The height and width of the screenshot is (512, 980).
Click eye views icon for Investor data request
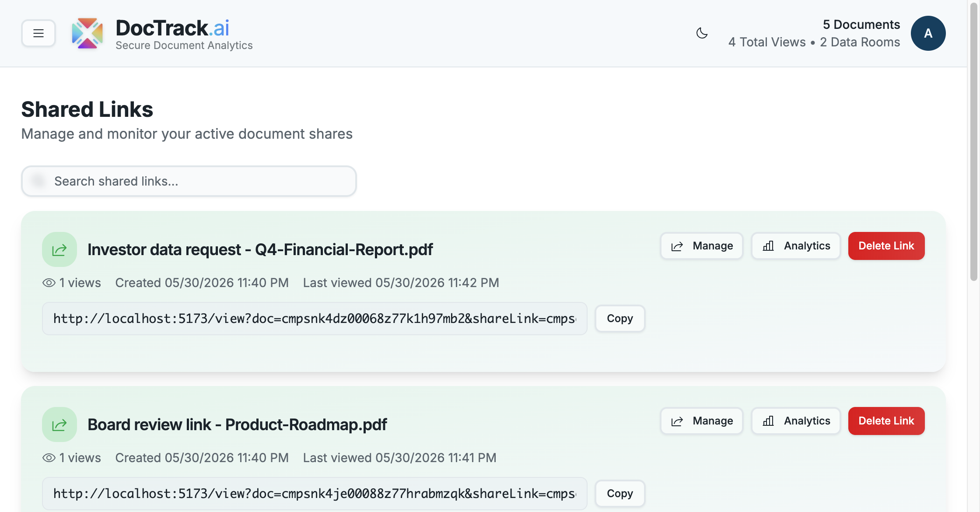tap(49, 283)
